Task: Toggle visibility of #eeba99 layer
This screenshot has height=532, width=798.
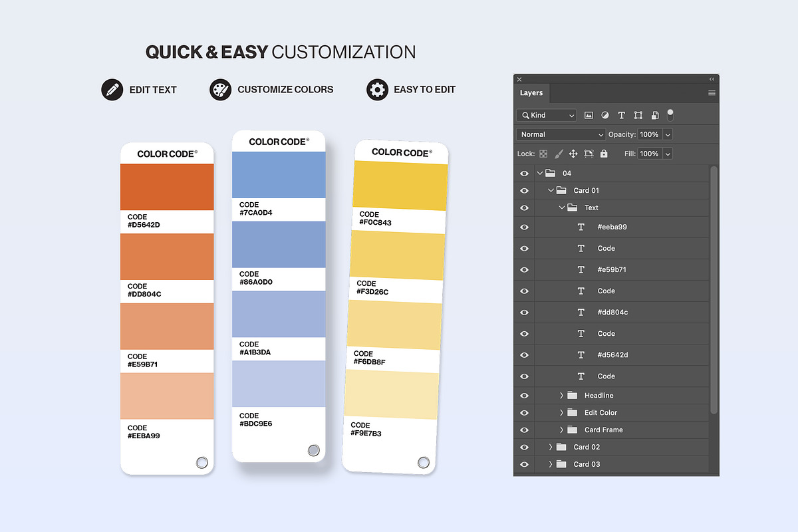Action: pos(524,227)
